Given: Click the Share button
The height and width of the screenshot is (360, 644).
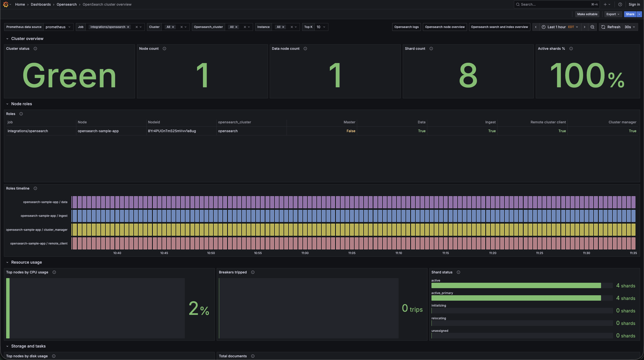Looking at the screenshot, I should tap(630, 14).
